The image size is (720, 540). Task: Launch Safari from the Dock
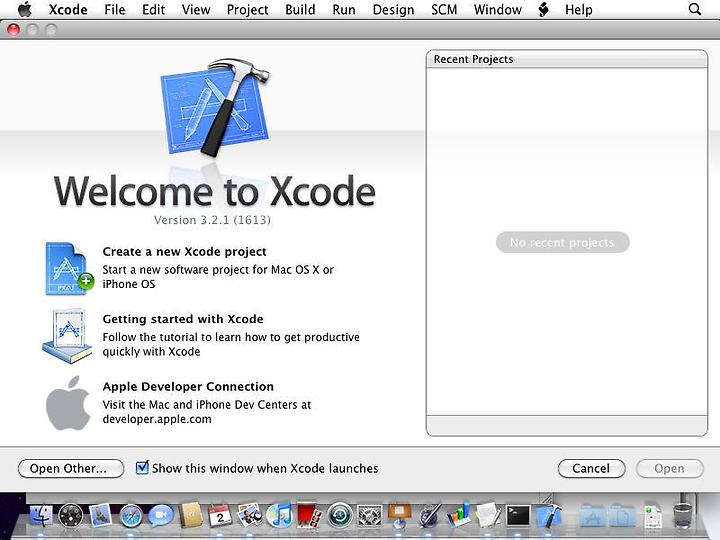[131, 516]
